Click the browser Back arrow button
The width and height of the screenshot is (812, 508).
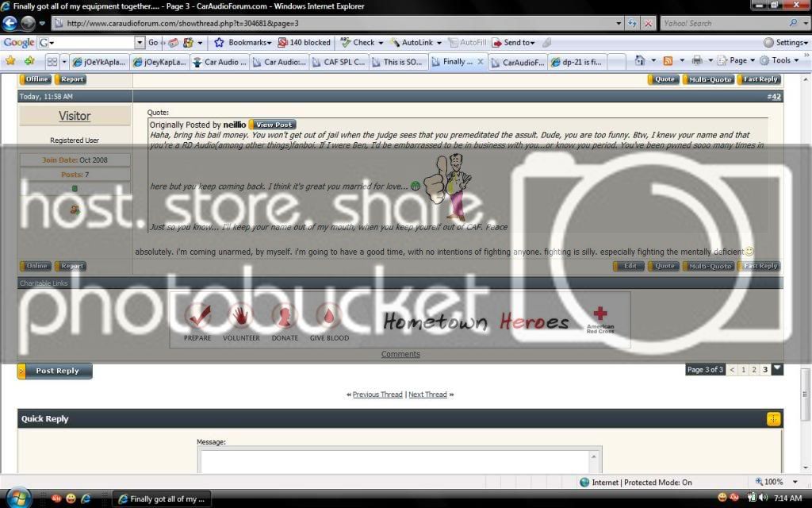(x=10, y=23)
